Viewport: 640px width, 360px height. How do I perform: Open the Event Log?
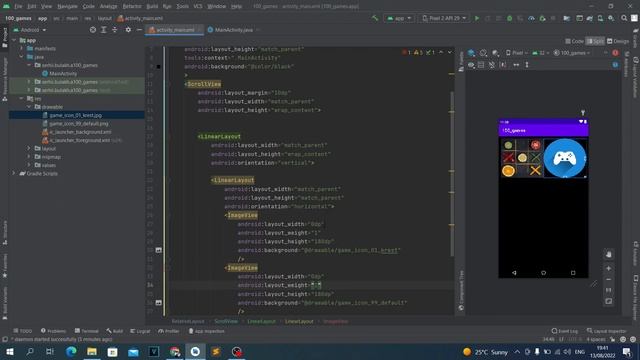click(565, 331)
